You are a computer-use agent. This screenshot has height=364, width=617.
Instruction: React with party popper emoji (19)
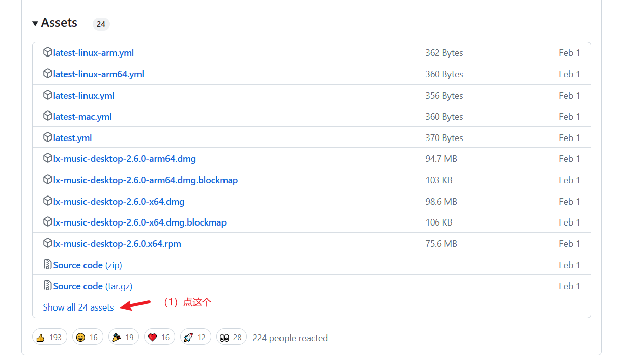coord(124,337)
